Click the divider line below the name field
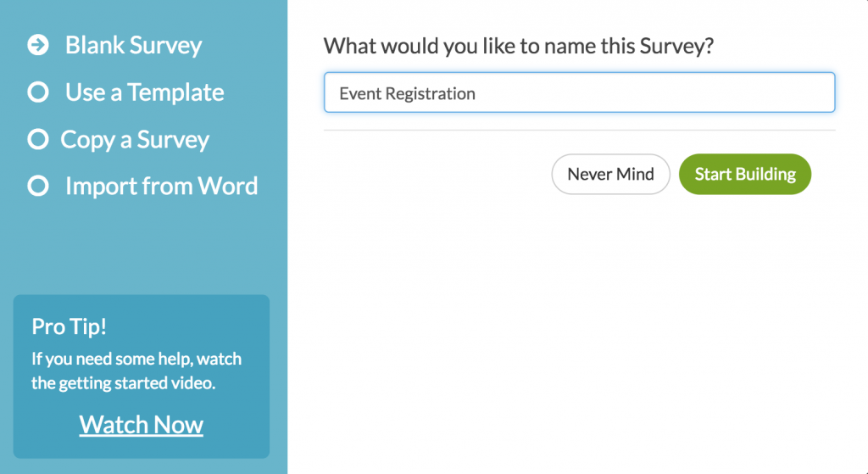Viewport: 868px width, 474px height. pos(579,130)
